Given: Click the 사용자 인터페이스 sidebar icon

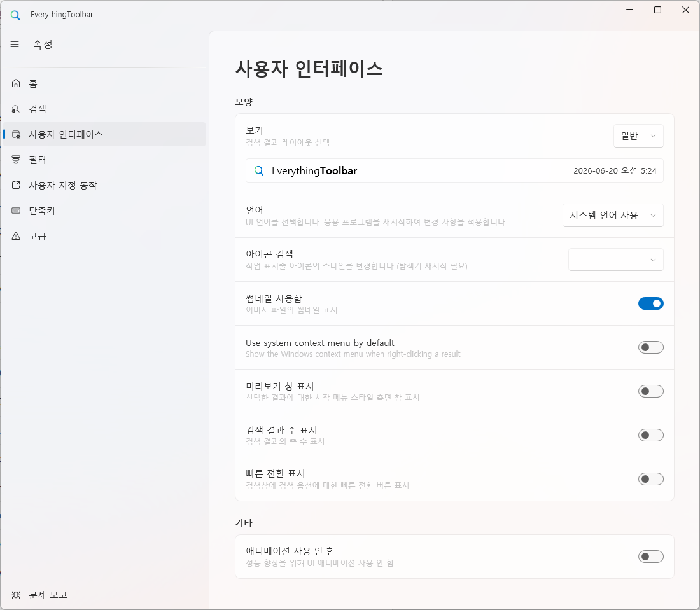Looking at the screenshot, I should pyautogui.click(x=16, y=134).
